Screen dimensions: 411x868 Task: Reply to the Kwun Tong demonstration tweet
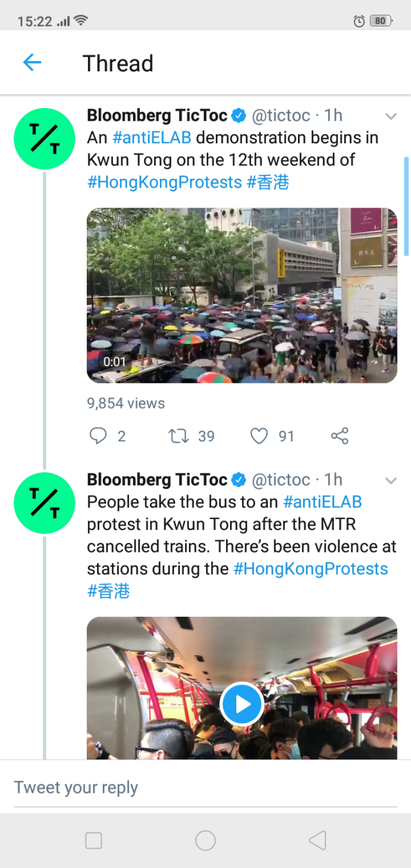pyautogui.click(x=98, y=436)
